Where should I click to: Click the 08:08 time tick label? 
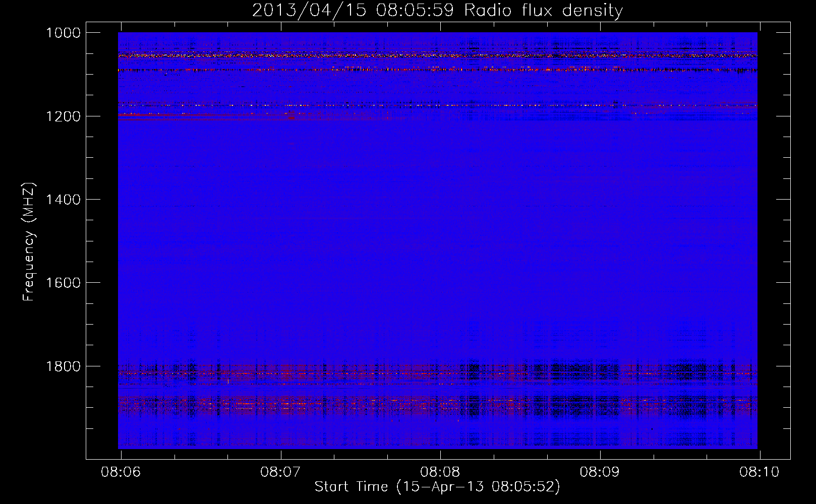(x=440, y=472)
